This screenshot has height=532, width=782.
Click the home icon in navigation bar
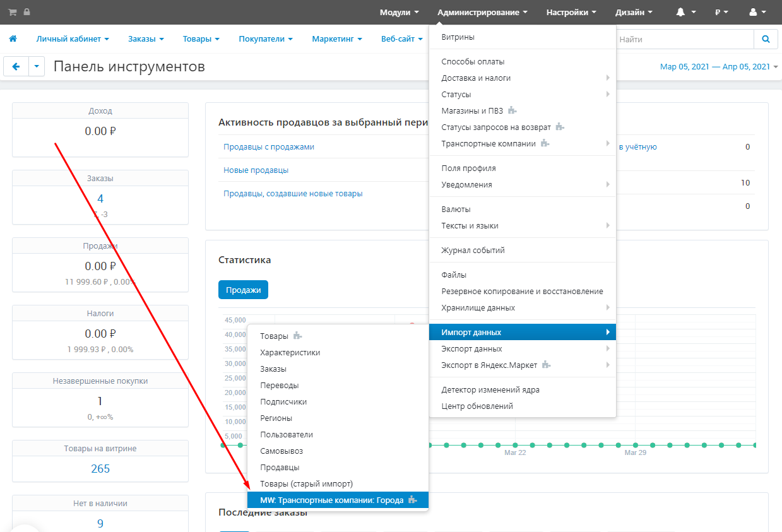[x=13, y=39]
